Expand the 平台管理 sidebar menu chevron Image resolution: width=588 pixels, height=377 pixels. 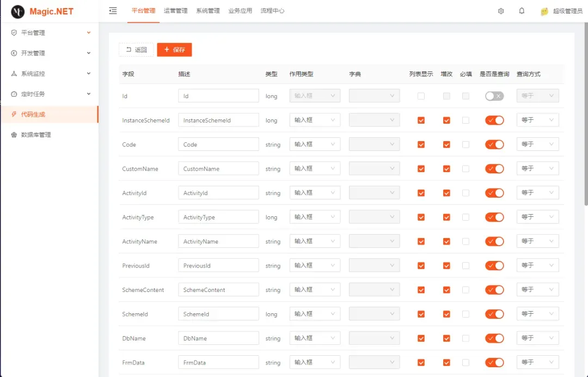89,33
